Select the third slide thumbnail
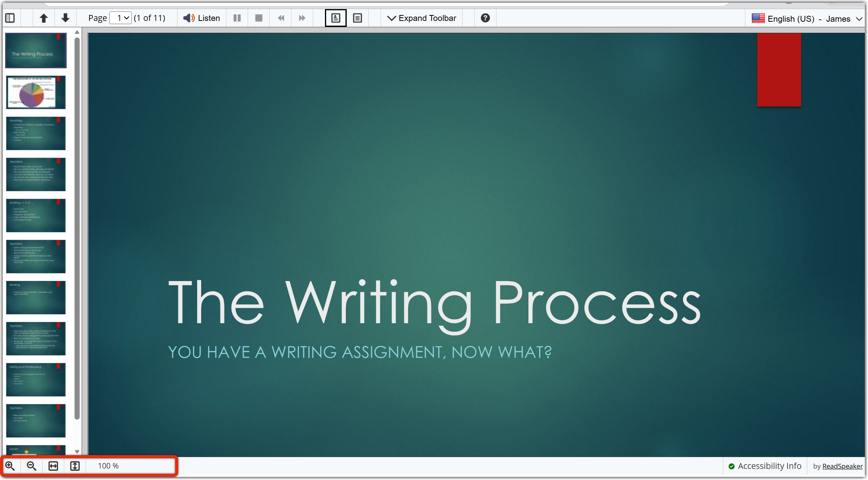Viewport: 868px width, 480px height. tap(36, 133)
